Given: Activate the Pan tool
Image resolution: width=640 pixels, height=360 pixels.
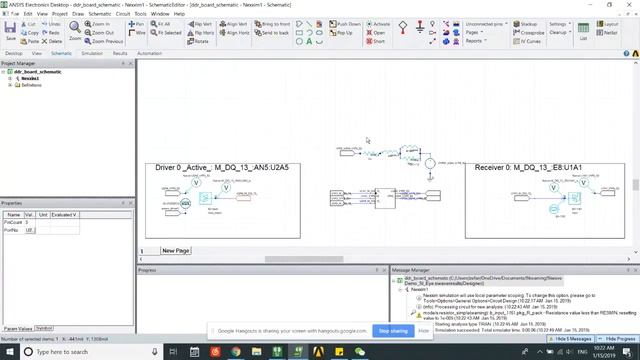Looking at the screenshot, I should coord(136,24).
